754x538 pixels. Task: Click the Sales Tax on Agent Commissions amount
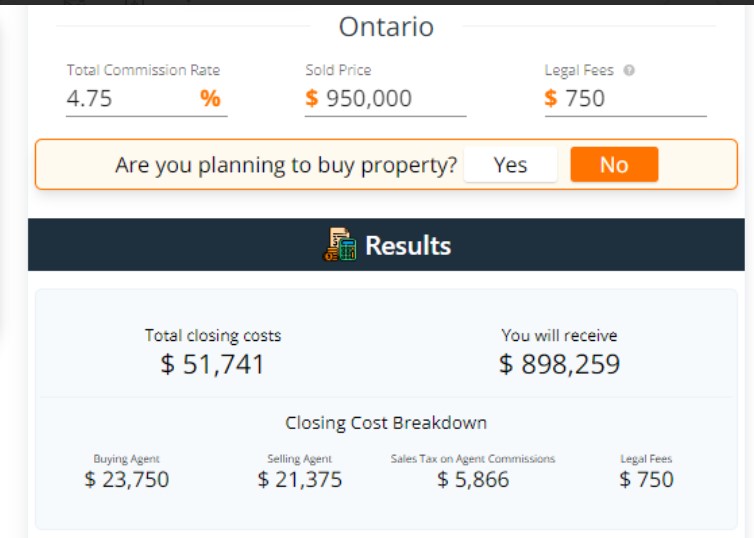(x=473, y=480)
